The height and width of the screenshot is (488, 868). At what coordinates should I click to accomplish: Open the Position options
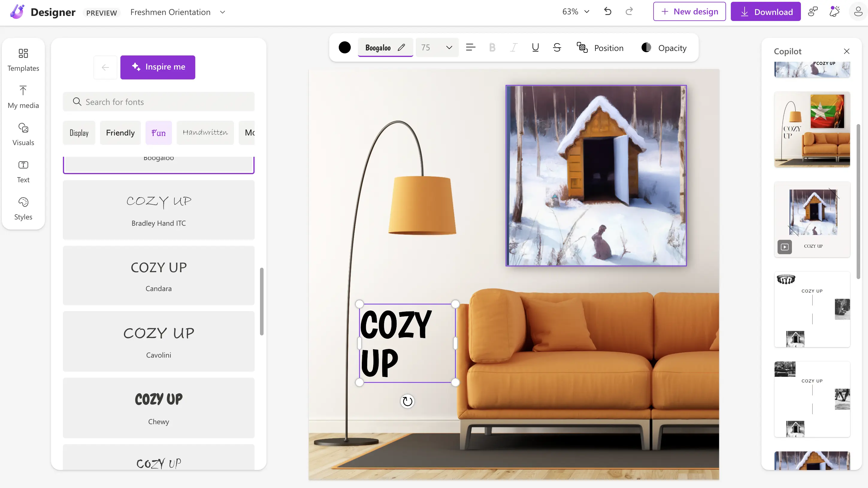(600, 48)
